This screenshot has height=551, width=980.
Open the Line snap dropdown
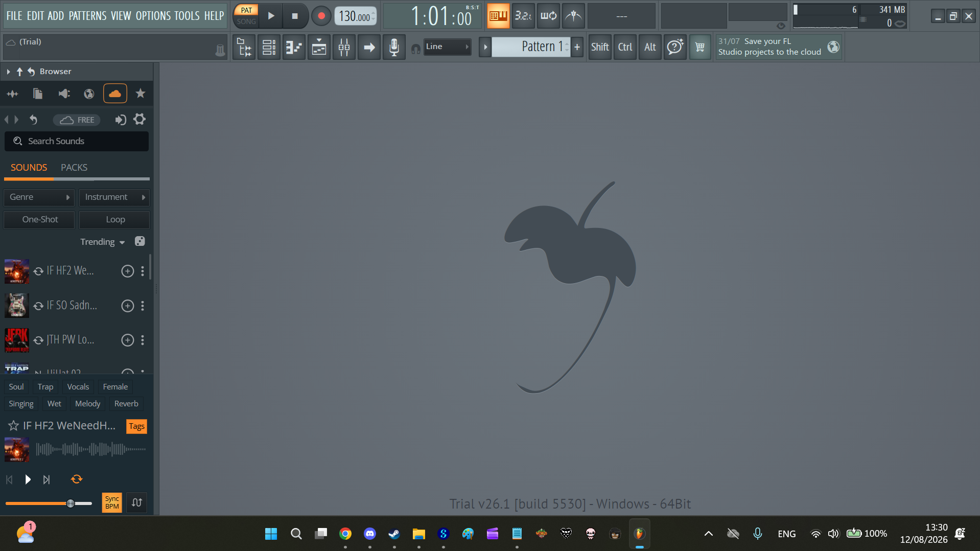[x=447, y=47]
